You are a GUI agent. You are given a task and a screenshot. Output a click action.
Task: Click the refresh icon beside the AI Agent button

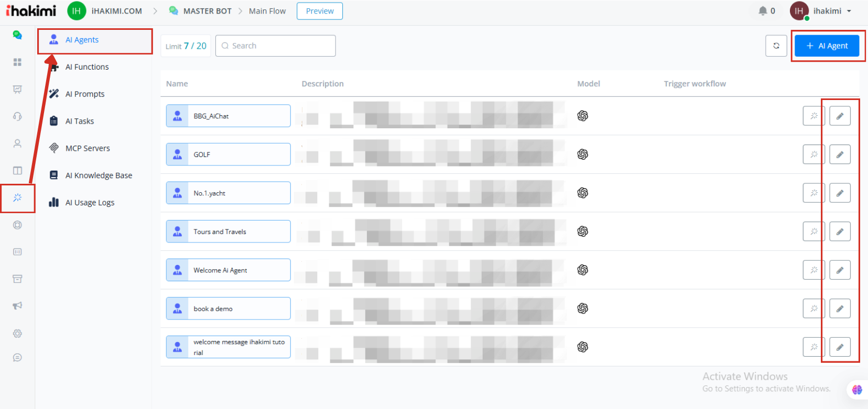click(776, 46)
